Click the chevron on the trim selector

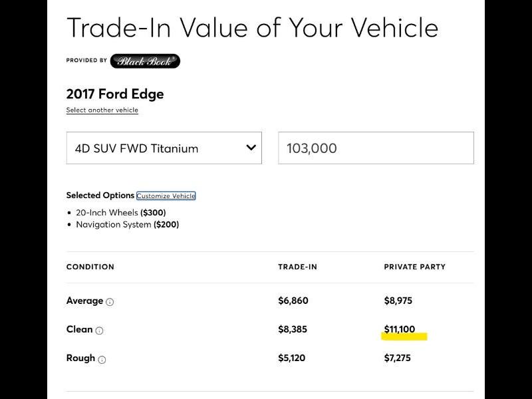click(x=250, y=148)
